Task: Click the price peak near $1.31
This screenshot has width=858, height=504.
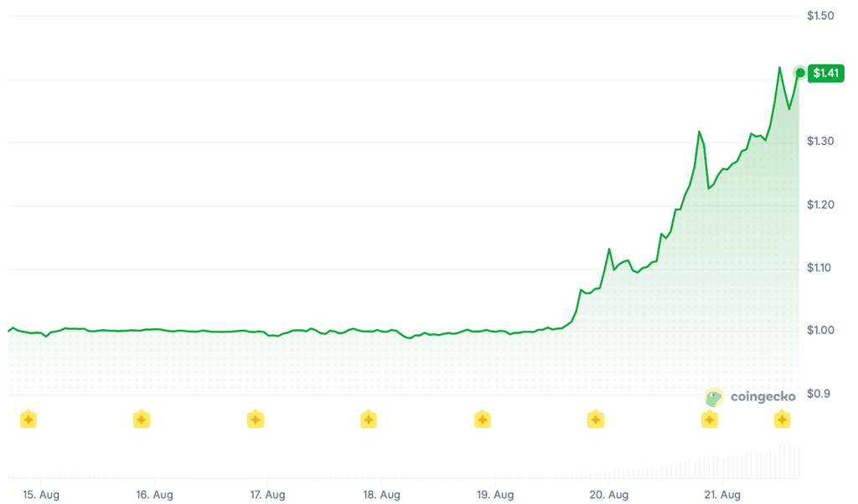Action: point(699,131)
